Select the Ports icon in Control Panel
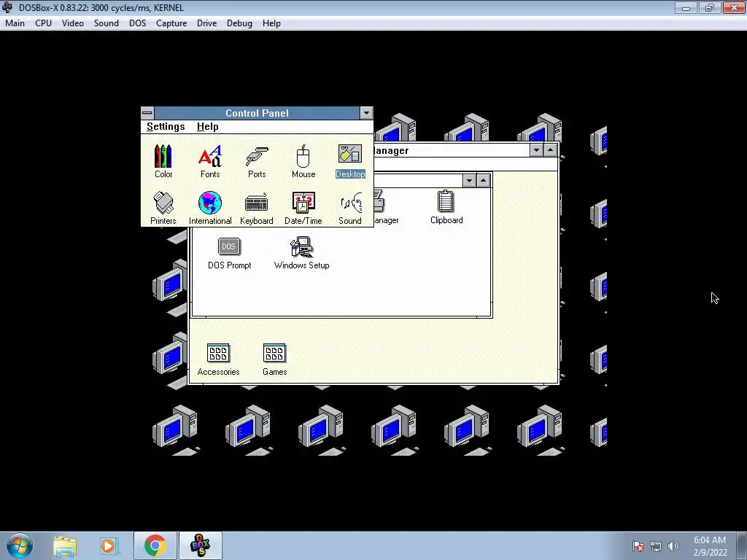Image resolution: width=747 pixels, height=560 pixels. [x=257, y=161]
